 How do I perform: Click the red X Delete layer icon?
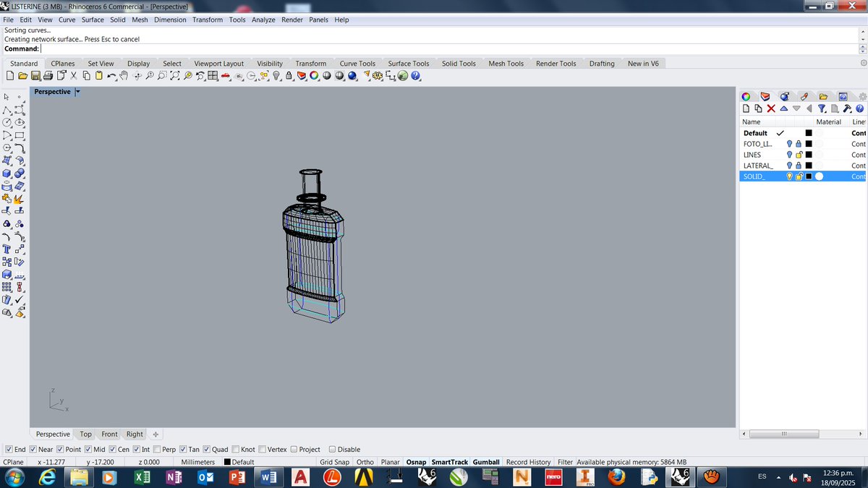[x=771, y=108]
